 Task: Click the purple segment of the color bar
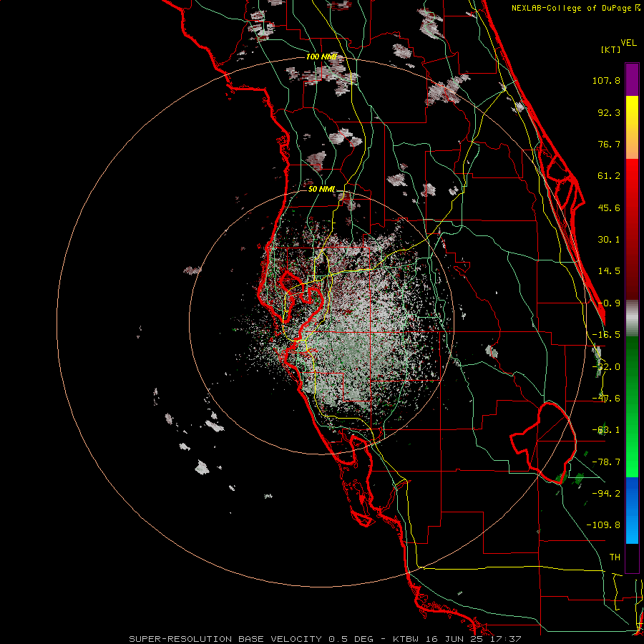click(632, 79)
